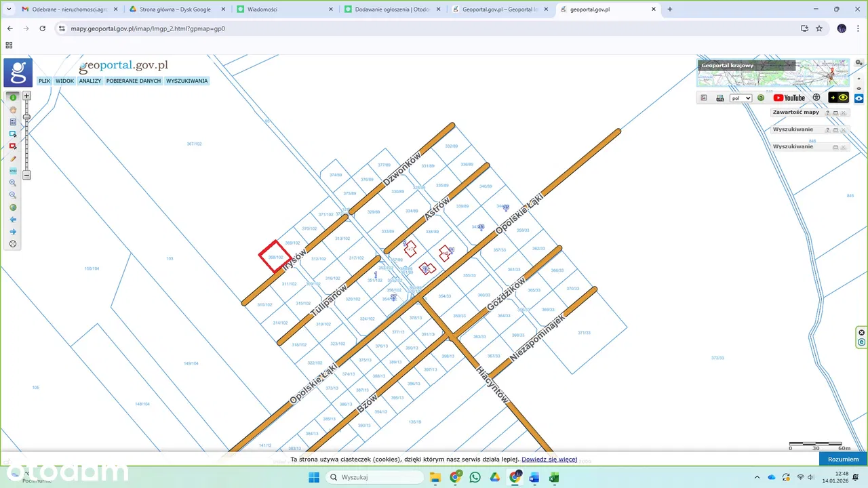Activate the green info identify tool
This screenshot has width=868, height=488.
tap(13, 98)
